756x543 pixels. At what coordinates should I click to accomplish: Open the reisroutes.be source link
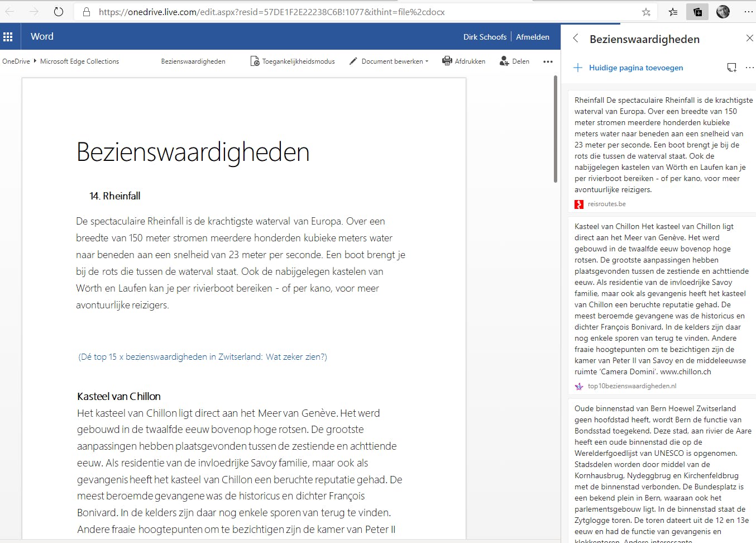(x=606, y=204)
